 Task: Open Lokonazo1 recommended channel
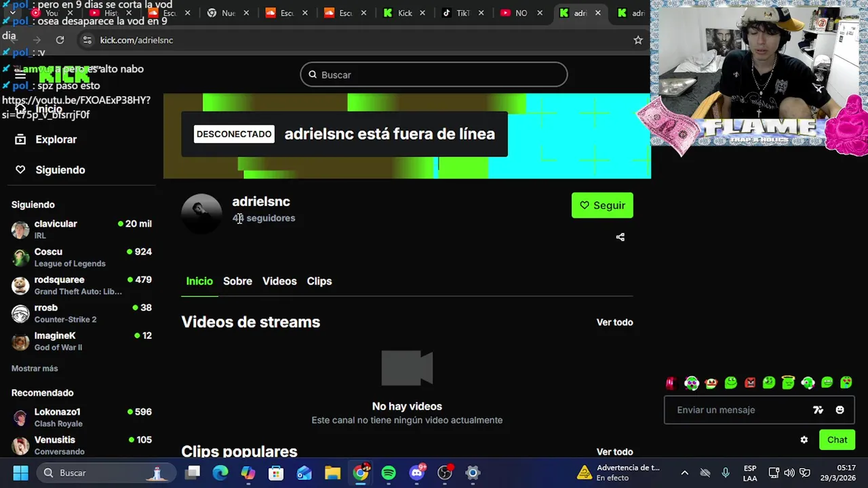[81, 417]
